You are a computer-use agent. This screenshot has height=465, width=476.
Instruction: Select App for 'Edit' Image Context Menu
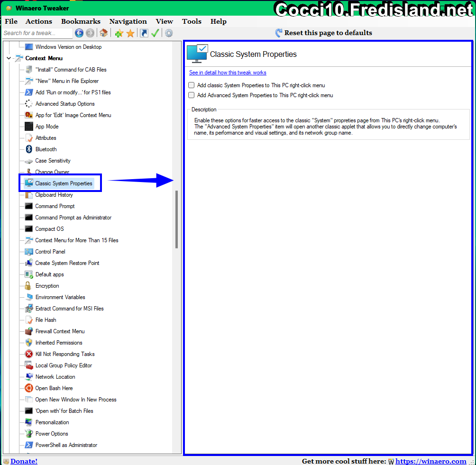click(73, 115)
